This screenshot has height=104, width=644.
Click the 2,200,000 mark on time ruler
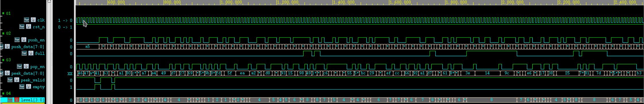(569, 2)
